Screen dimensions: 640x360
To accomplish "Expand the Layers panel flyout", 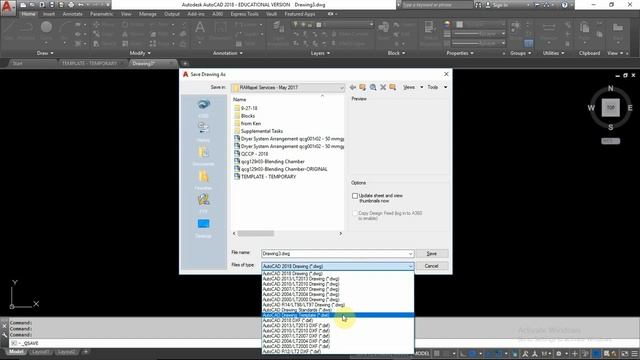I will [x=320, y=53].
